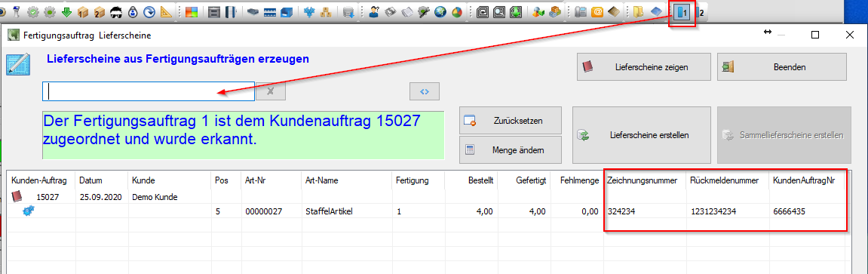
Task: Click the yellow set square ruler icon
Action: (165, 11)
